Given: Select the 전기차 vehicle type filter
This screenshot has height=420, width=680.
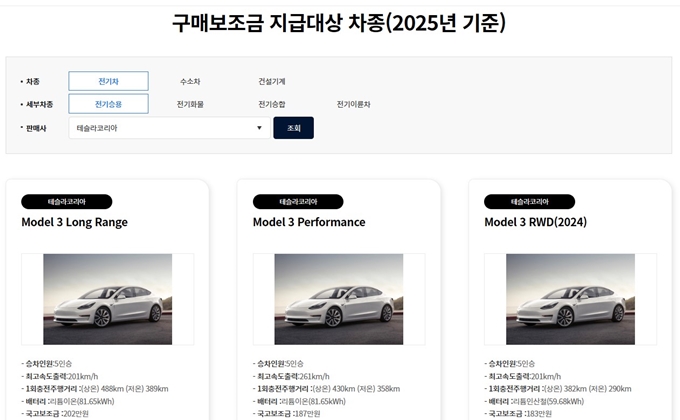Looking at the screenshot, I should point(108,81).
